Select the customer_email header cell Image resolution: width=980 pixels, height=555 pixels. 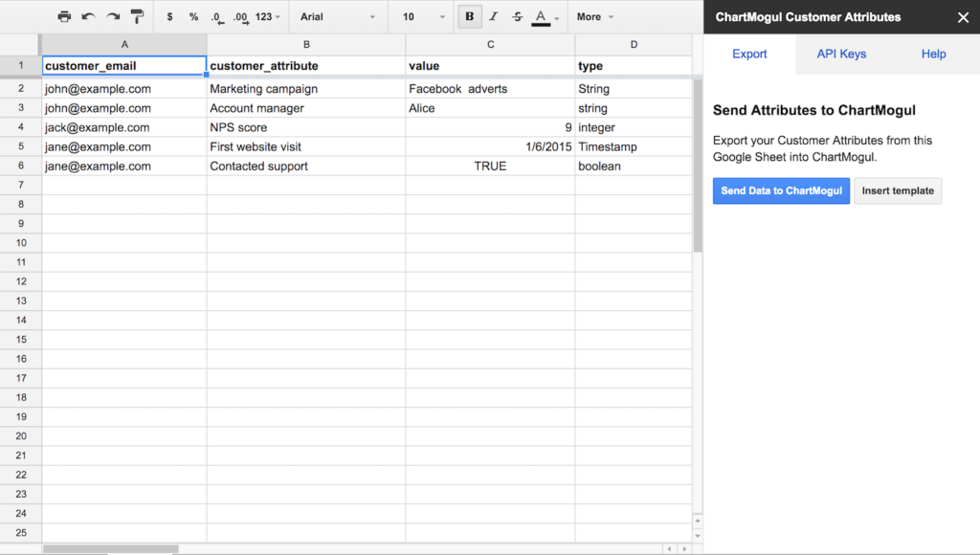(x=124, y=66)
